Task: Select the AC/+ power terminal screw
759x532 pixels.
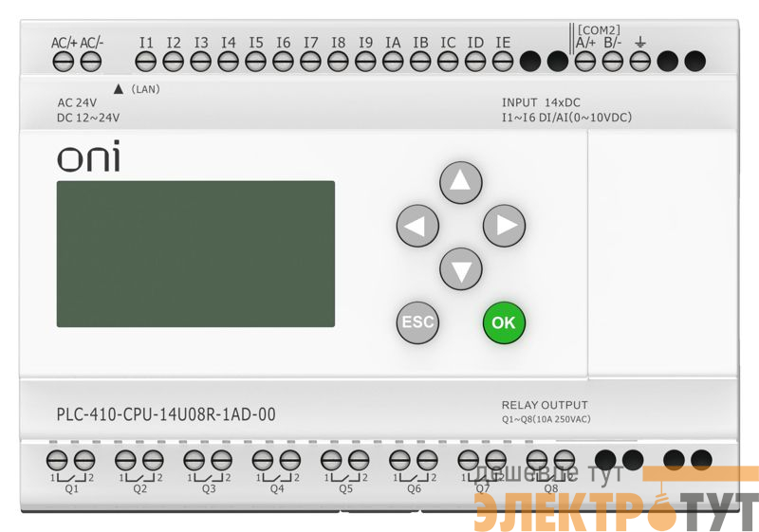Action: [x=63, y=62]
